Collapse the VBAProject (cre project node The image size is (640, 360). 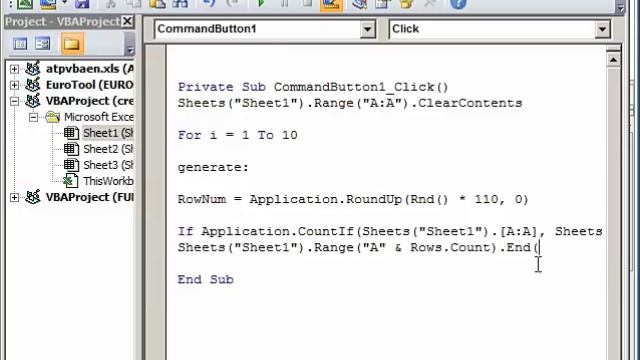point(14,101)
